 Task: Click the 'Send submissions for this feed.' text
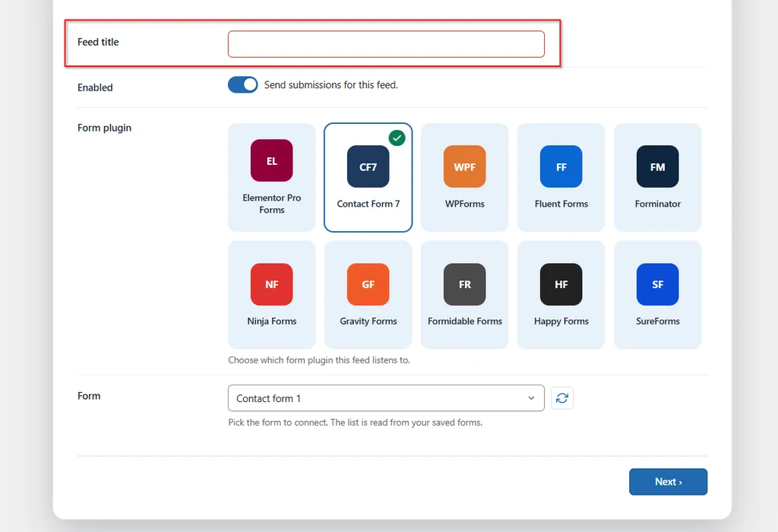click(331, 85)
